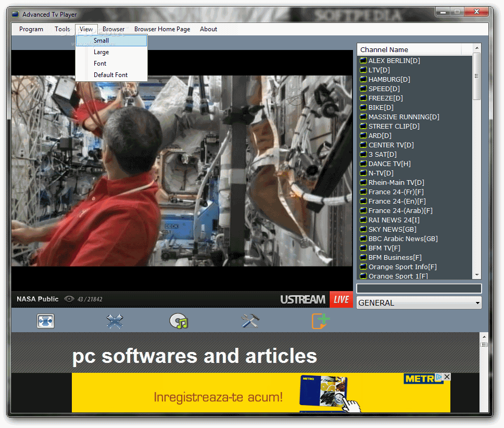Minimize the Advanced Tv Player window

point(443,12)
